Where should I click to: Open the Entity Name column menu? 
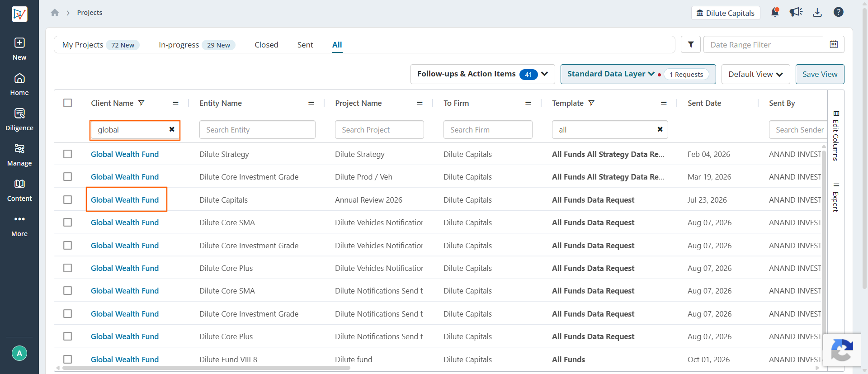click(x=311, y=103)
